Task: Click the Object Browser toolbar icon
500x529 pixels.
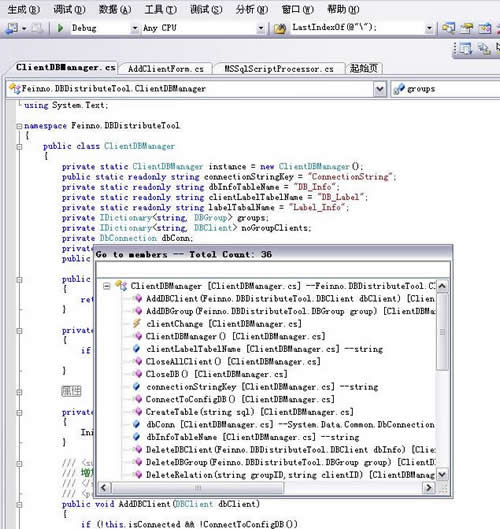Action: [x=484, y=28]
